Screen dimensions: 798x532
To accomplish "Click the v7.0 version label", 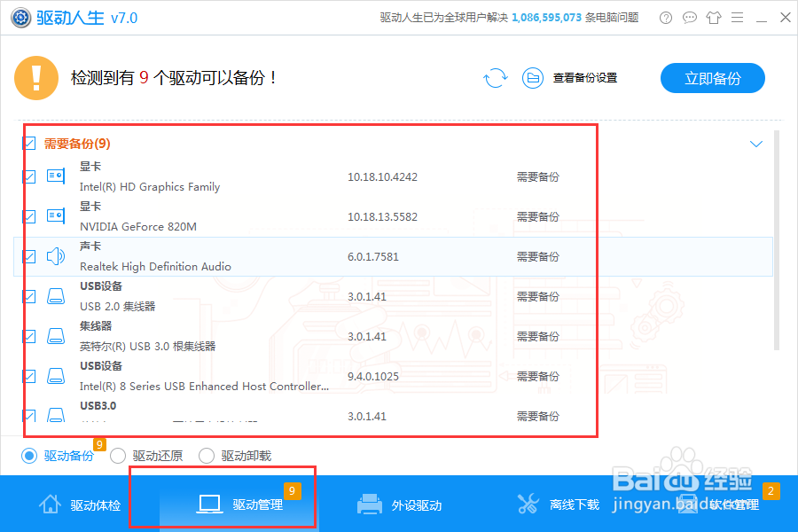I will point(124,18).
